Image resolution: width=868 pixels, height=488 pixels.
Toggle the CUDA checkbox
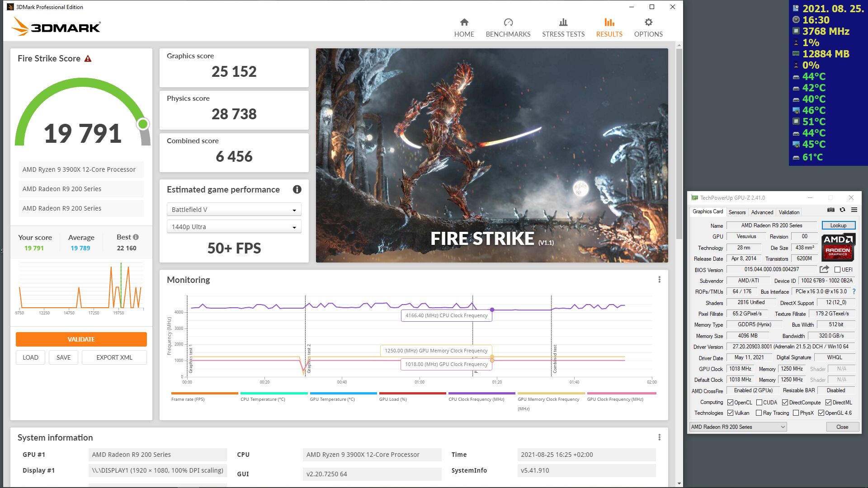pyautogui.click(x=759, y=402)
